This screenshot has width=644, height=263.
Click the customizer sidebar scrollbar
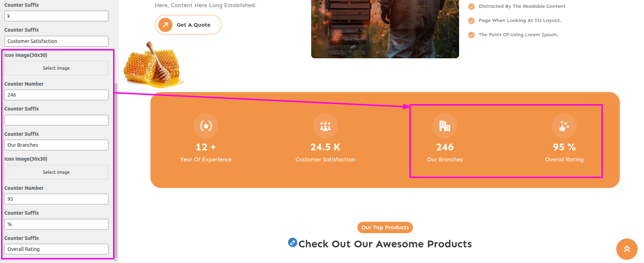[116, 171]
